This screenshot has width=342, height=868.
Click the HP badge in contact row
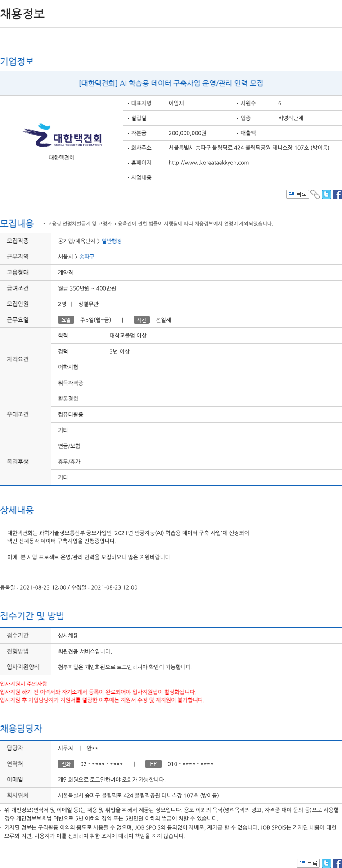pos(153,764)
